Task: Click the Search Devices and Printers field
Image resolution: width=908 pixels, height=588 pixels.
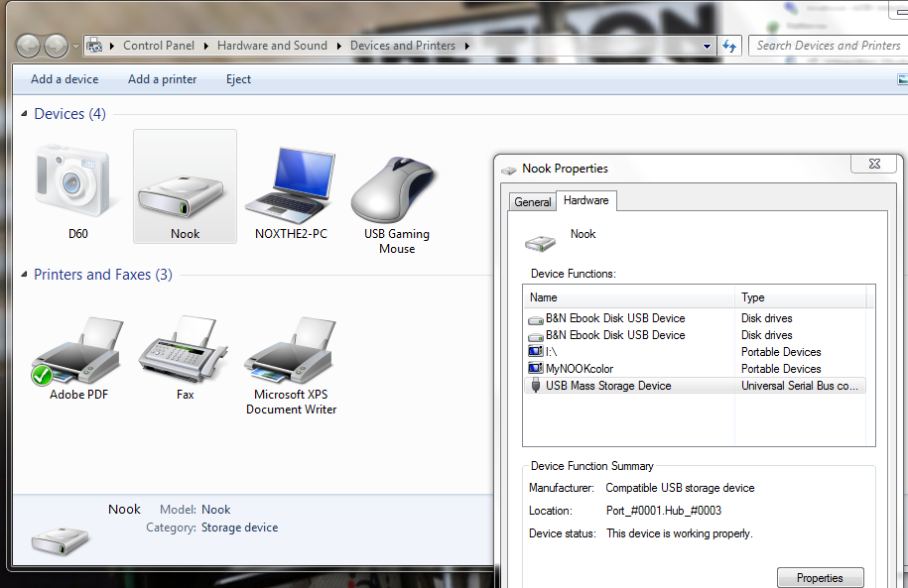Action: tap(828, 46)
